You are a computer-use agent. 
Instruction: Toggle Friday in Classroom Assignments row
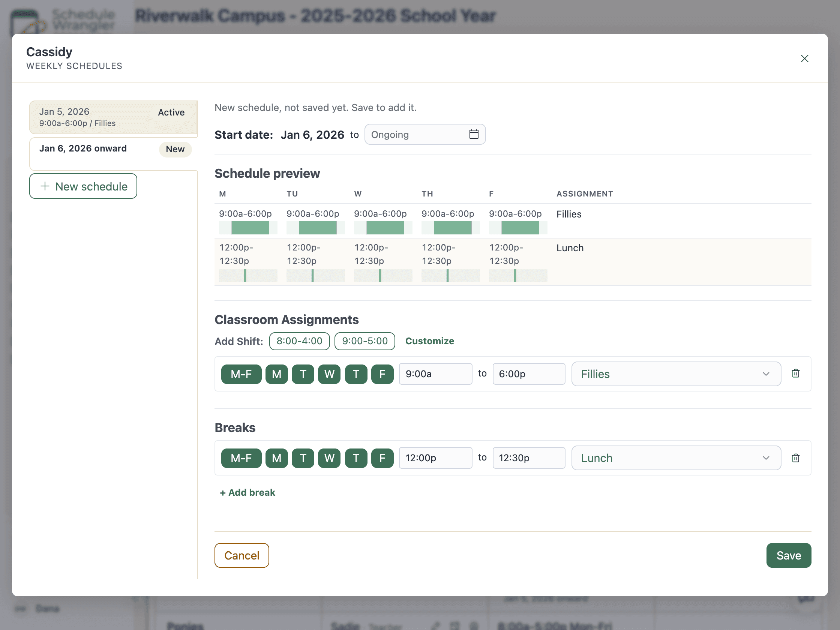click(382, 374)
